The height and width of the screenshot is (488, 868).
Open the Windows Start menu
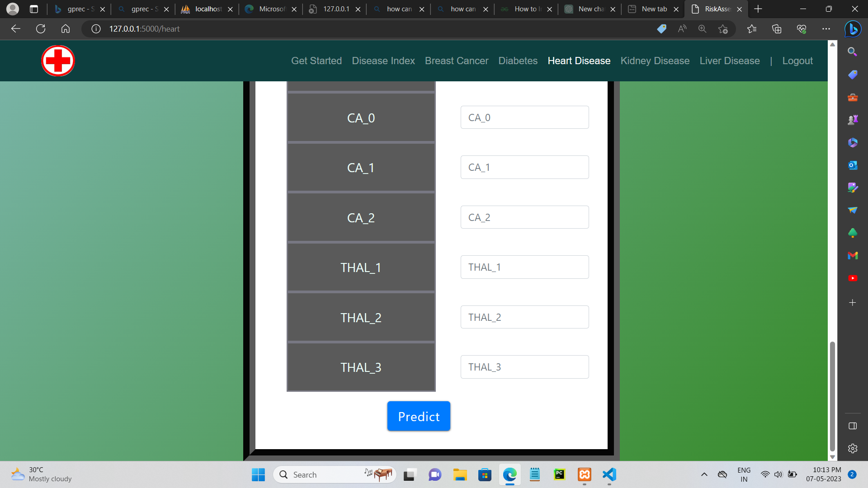click(x=258, y=474)
